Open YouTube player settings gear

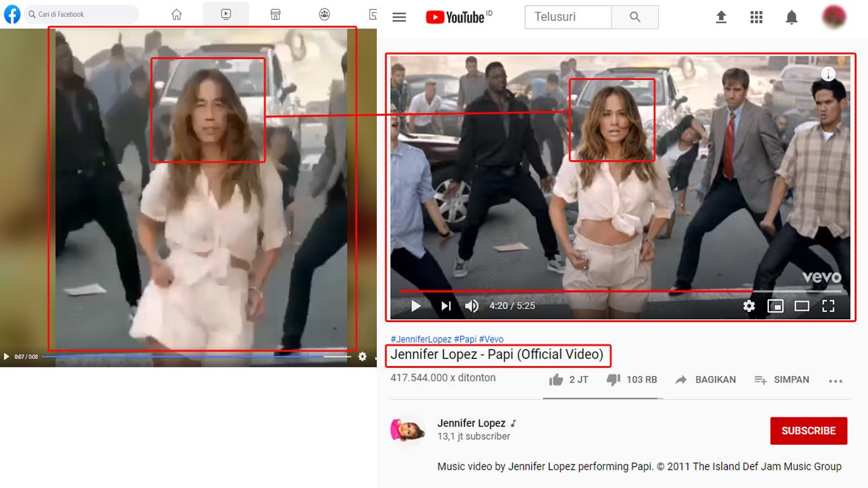(749, 306)
